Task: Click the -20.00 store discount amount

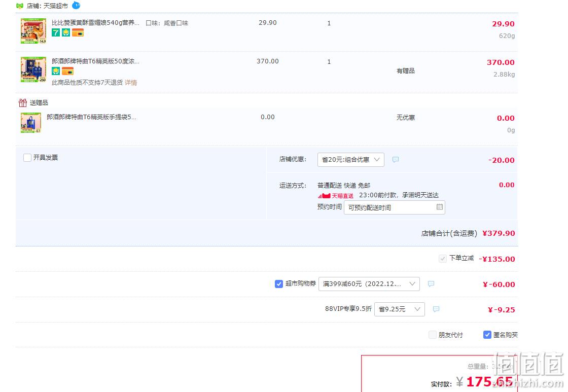Action: [x=501, y=160]
